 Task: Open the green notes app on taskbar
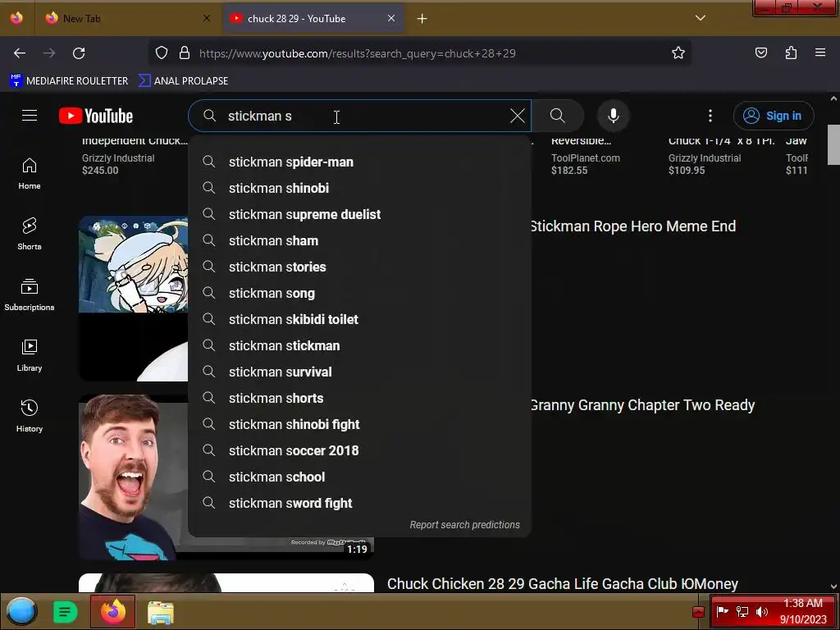click(x=66, y=611)
